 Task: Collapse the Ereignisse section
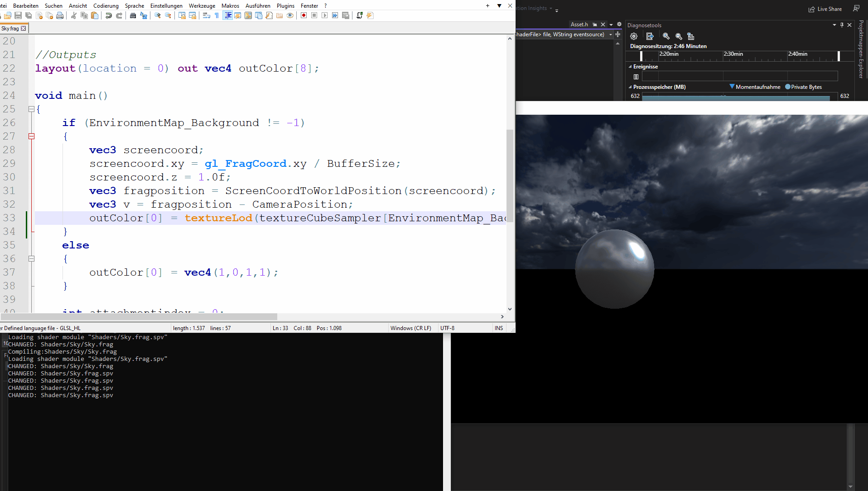coord(630,67)
